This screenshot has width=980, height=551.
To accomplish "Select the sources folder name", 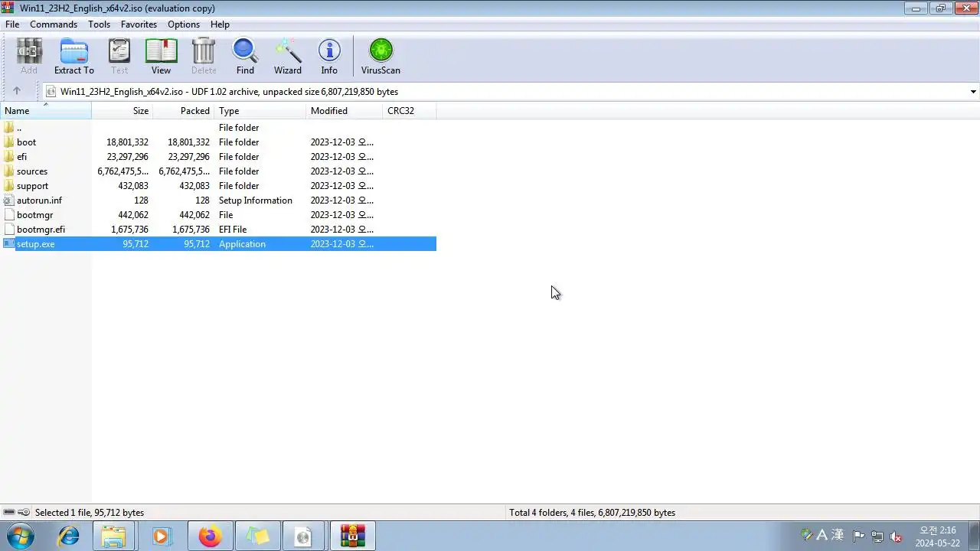I will coord(32,171).
